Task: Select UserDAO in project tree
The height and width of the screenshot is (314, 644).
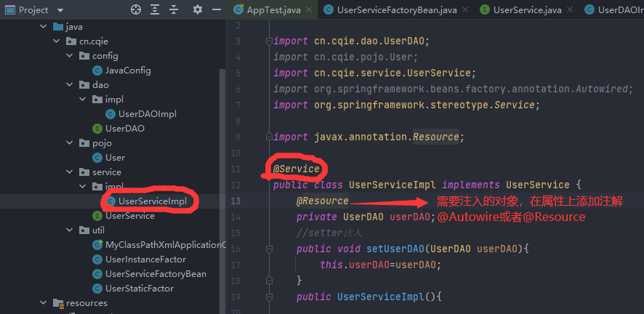Action: (125, 129)
